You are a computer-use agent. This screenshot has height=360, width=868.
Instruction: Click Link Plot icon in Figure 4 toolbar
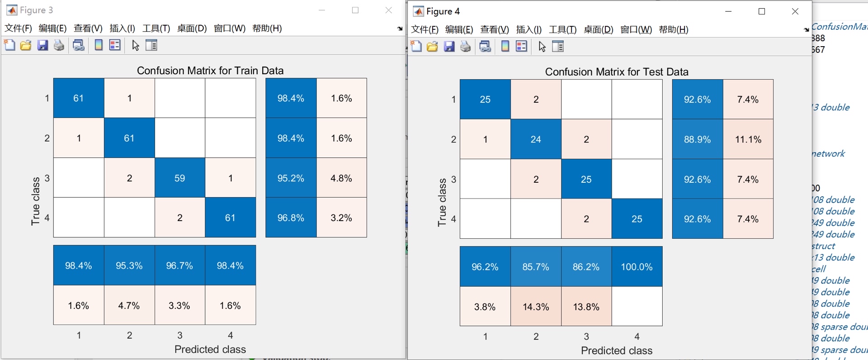point(485,47)
